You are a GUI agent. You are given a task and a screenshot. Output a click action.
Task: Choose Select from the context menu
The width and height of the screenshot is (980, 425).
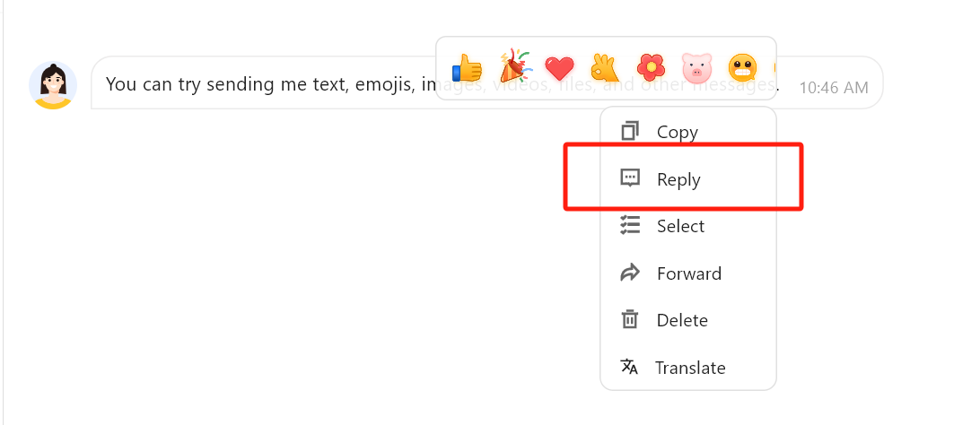pos(680,226)
